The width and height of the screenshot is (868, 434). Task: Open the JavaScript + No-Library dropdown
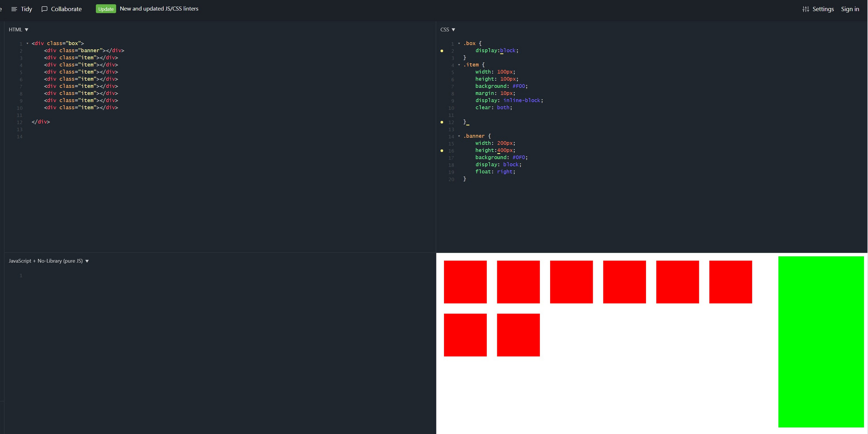tap(49, 261)
